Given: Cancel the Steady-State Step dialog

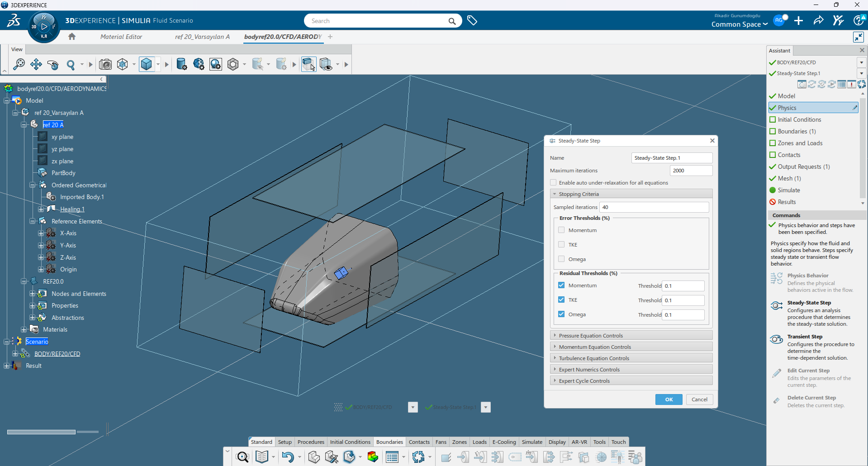Looking at the screenshot, I should pos(699,399).
